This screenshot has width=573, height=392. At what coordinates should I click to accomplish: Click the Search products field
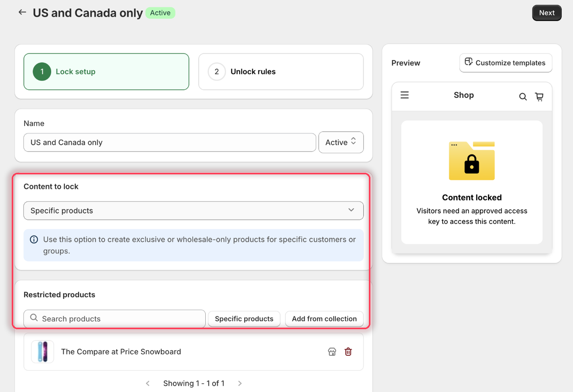coord(115,319)
